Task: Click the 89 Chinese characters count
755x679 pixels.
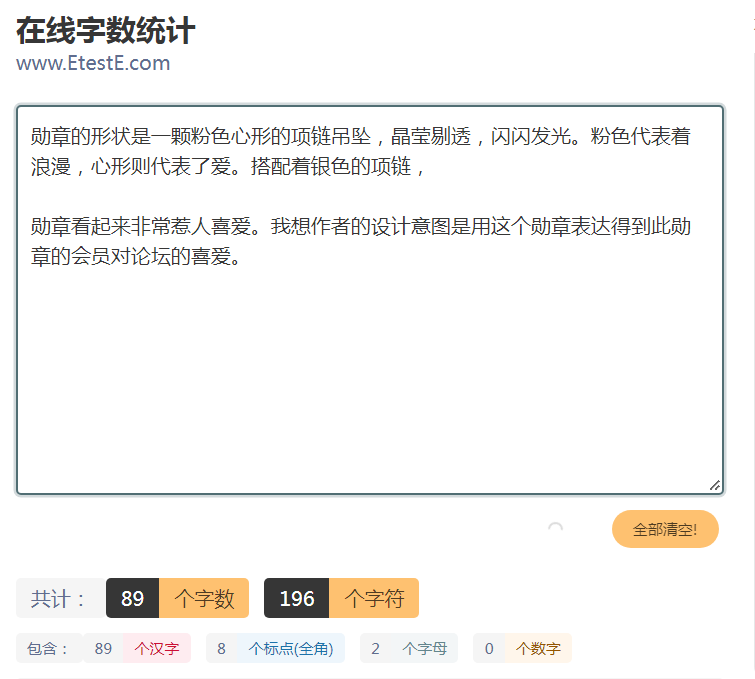Action: pyautogui.click(x=103, y=648)
